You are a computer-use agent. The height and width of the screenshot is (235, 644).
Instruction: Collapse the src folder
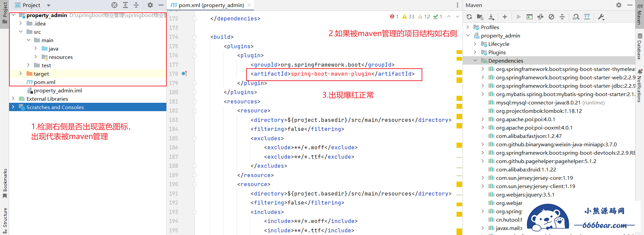21,32
